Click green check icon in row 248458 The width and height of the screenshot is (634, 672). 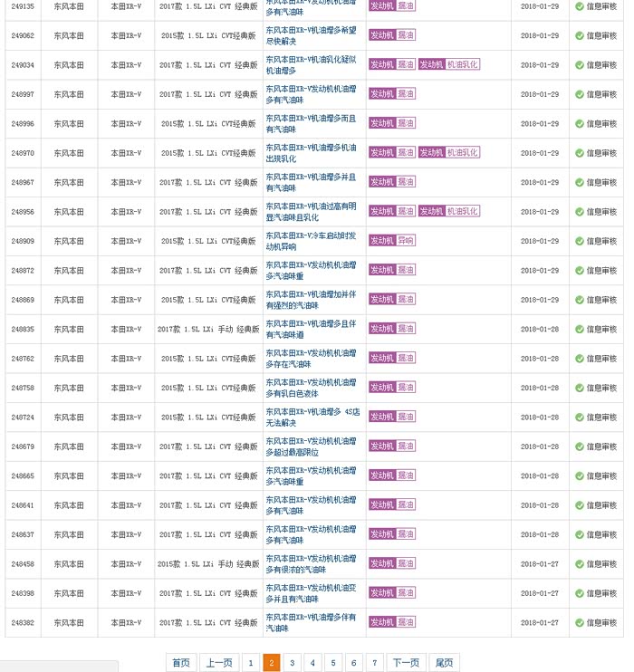pyautogui.click(x=580, y=564)
